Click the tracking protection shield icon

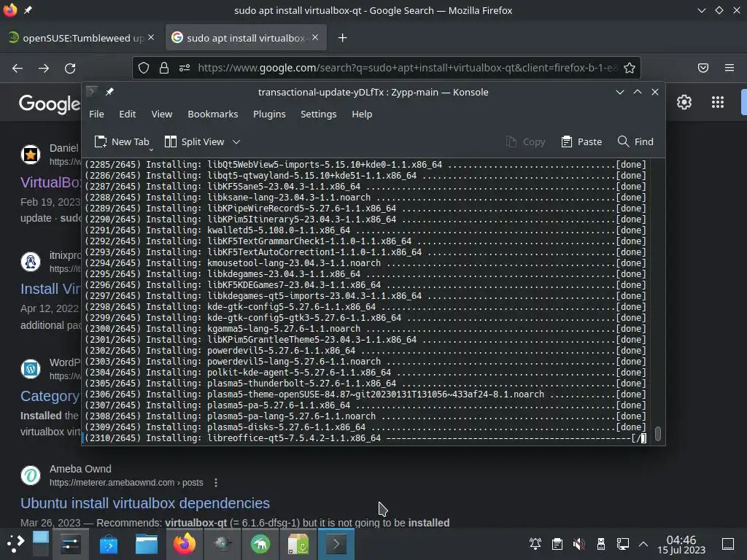coord(144,68)
